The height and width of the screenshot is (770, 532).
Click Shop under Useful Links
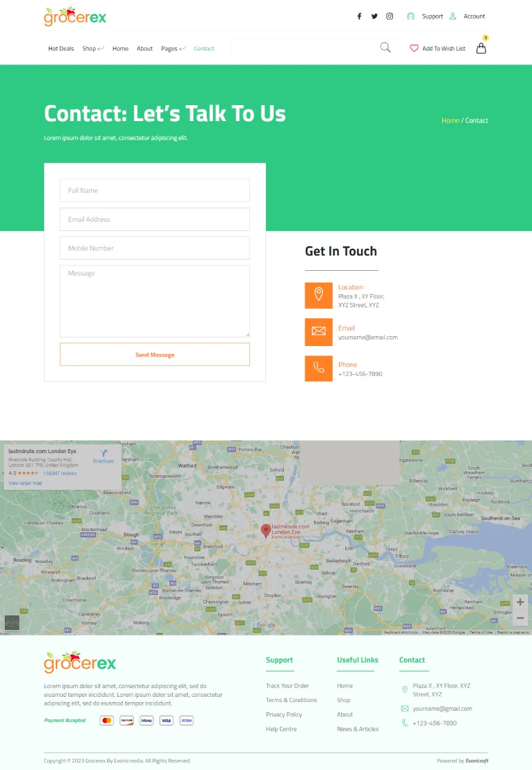pos(344,699)
